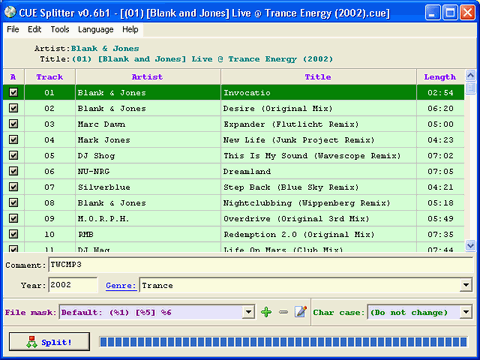Select artist Mark Jones in track 04

point(104,140)
